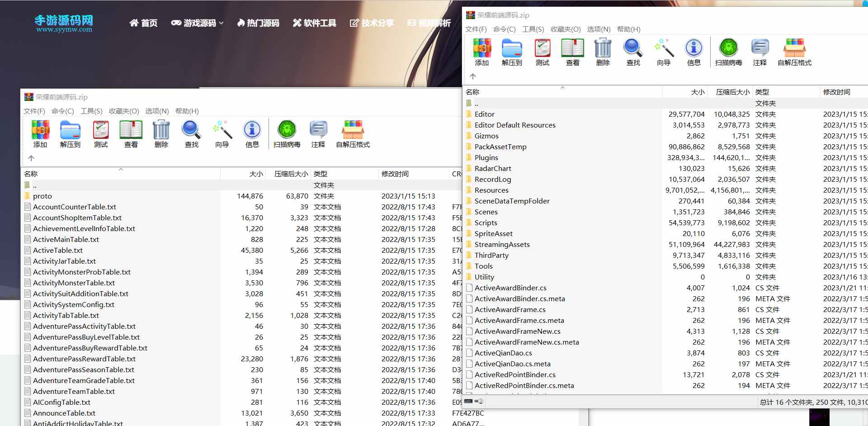Screen dimensions: 868x426
Task: Click Scan Virus (扫描病毒) icon in left window
Action: coord(287,134)
